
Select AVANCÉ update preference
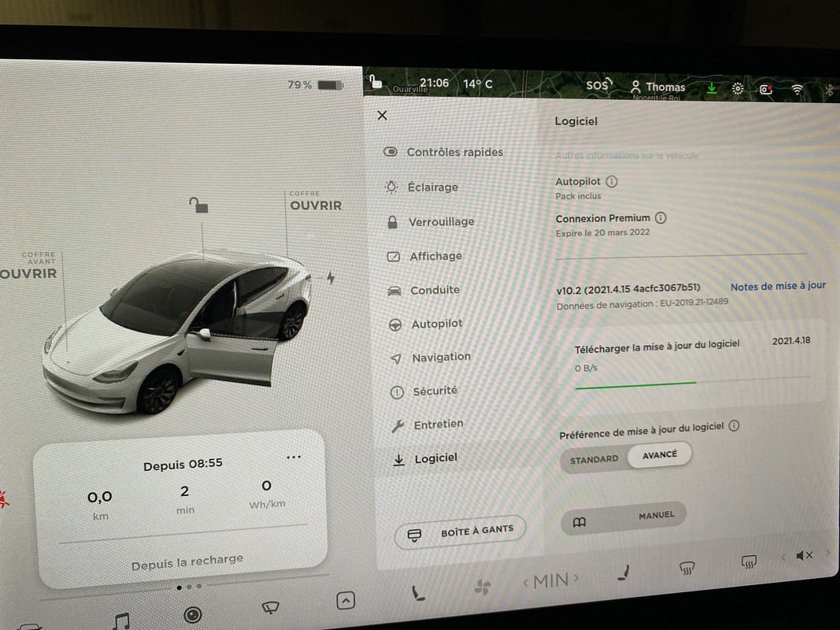[660, 455]
